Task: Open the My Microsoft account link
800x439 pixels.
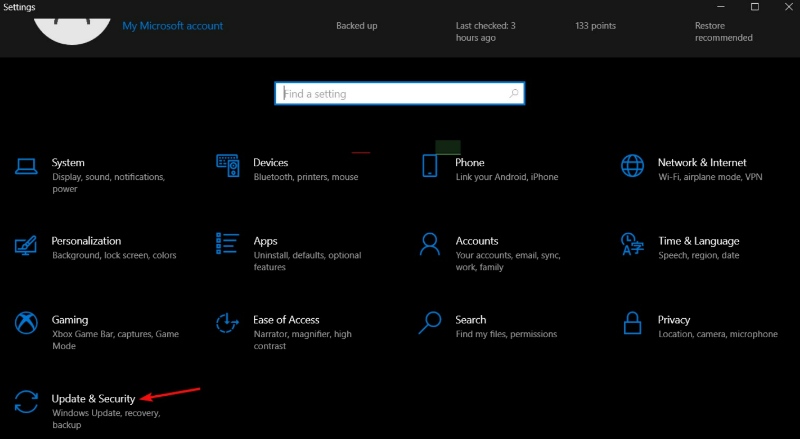Action: point(172,26)
